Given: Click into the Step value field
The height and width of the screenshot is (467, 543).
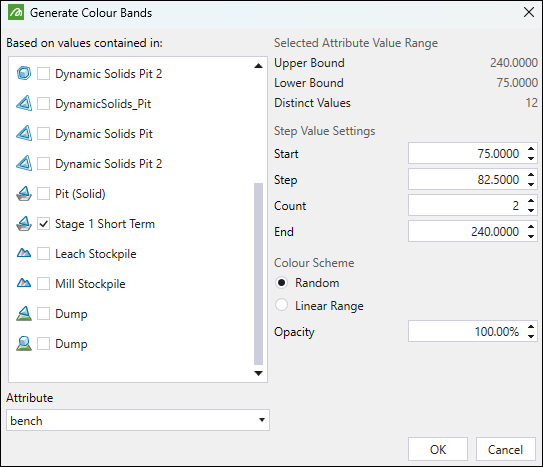Looking at the screenshot, I should pyautogui.click(x=467, y=179).
